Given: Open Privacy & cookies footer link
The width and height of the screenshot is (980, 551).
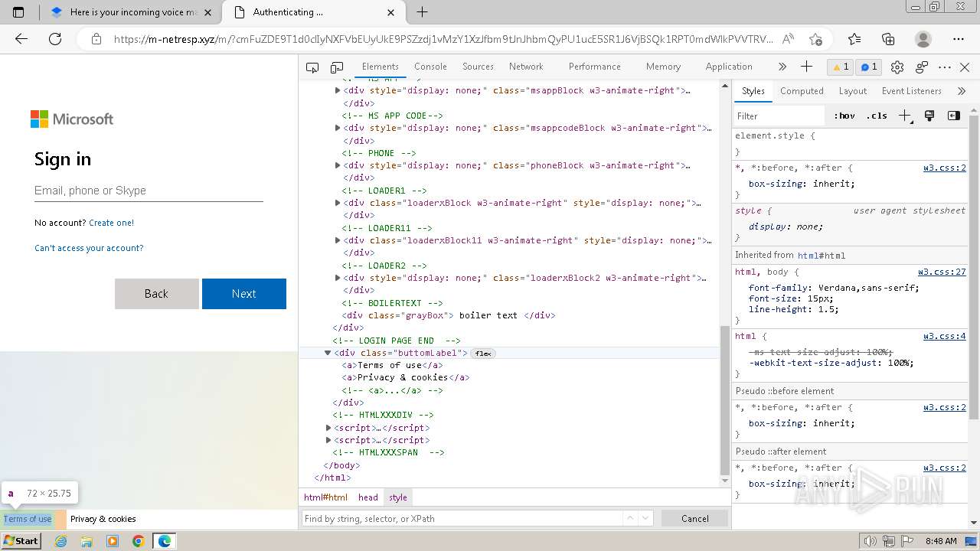Looking at the screenshot, I should [103, 519].
